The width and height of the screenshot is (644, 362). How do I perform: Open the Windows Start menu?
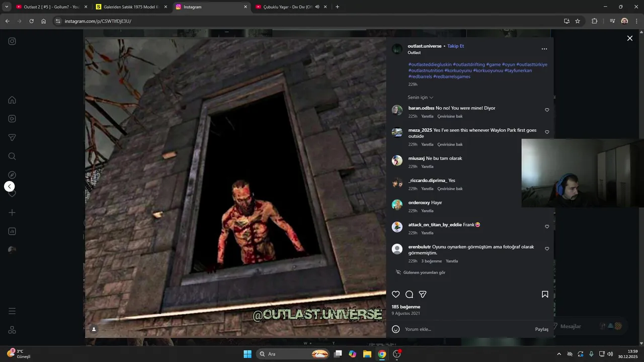tap(248, 354)
